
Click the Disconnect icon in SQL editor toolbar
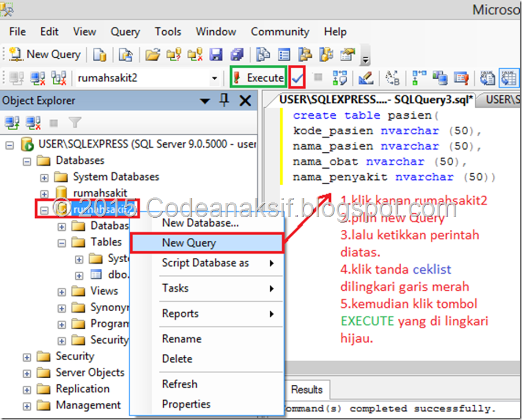coord(37,78)
